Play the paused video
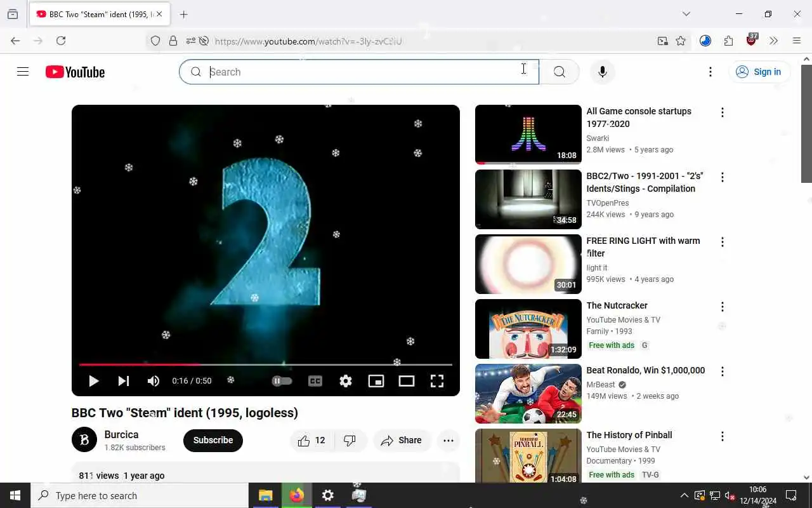The height and width of the screenshot is (508, 812). [x=93, y=381]
